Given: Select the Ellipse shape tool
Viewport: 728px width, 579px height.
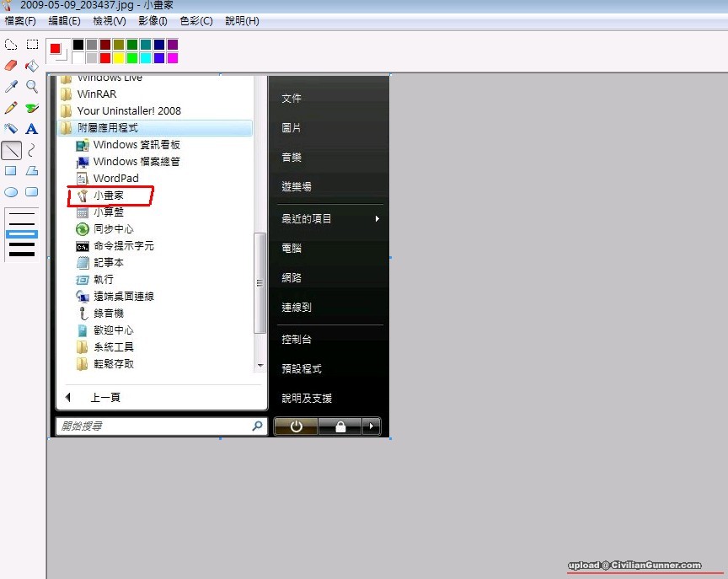Looking at the screenshot, I should (11, 192).
